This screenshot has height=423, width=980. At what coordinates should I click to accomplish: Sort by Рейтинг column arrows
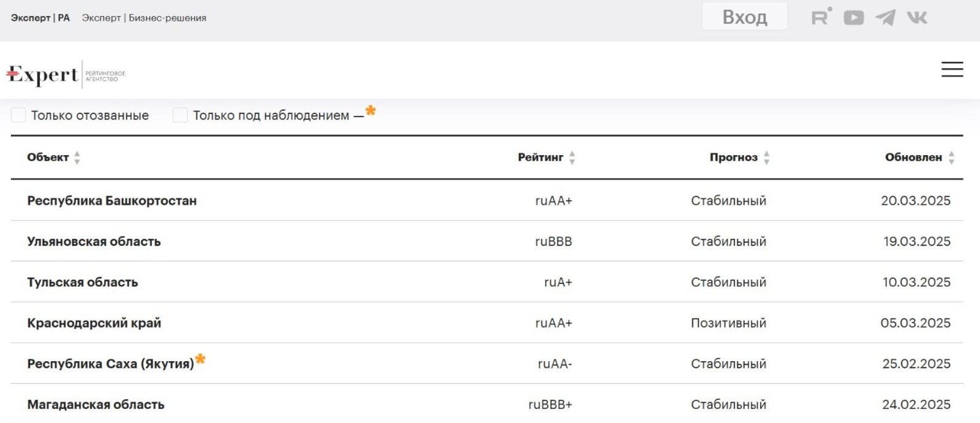[x=572, y=158]
